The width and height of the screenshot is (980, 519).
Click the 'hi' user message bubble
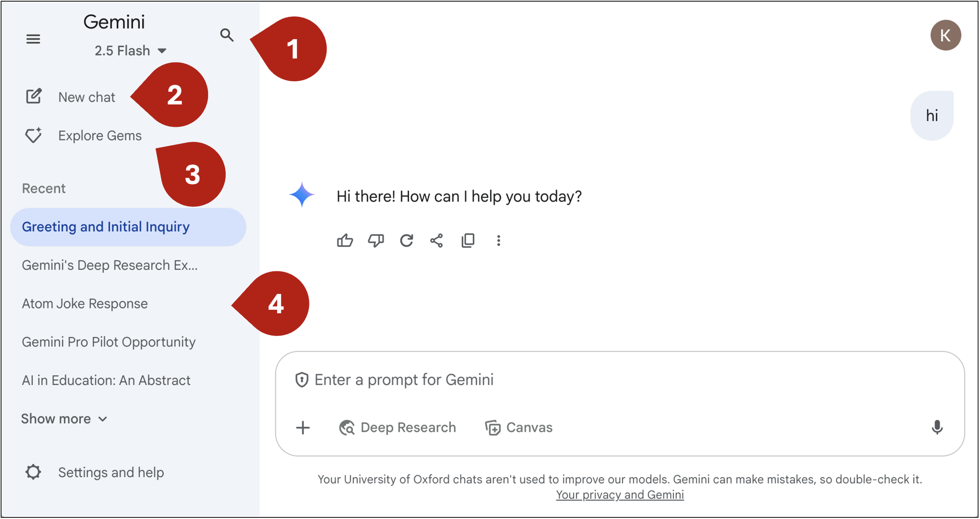click(x=932, y=116)
